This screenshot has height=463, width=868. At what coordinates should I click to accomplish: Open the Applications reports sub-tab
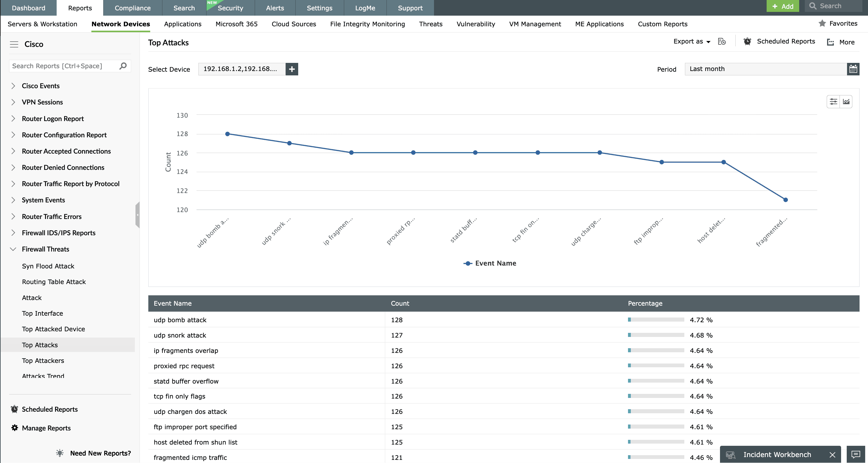[183, 24]
